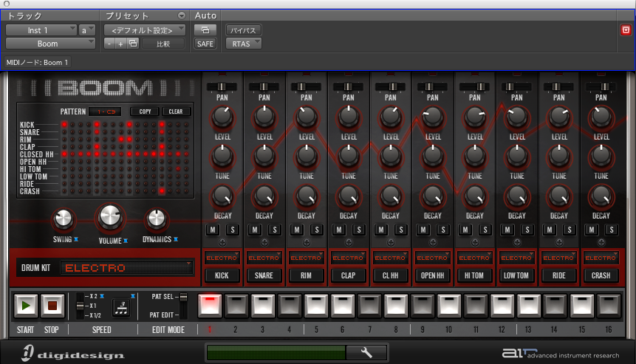Toggle sequencer step 16 button
Viewport: 636px width, 364px height.
click(609, 306)
